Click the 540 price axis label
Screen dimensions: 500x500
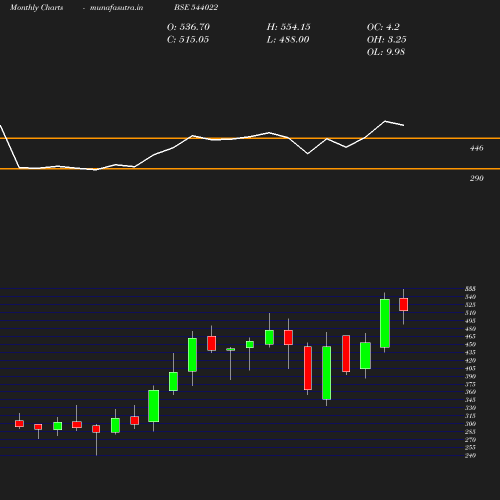coord(470,297)
